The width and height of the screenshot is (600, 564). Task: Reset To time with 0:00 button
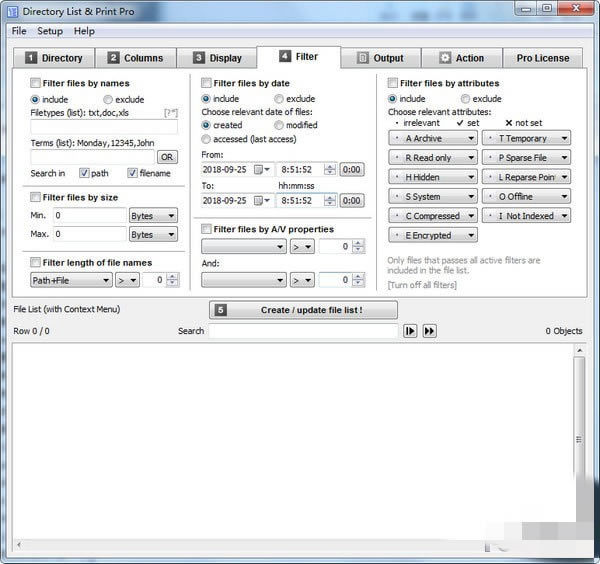pos(351,200)
